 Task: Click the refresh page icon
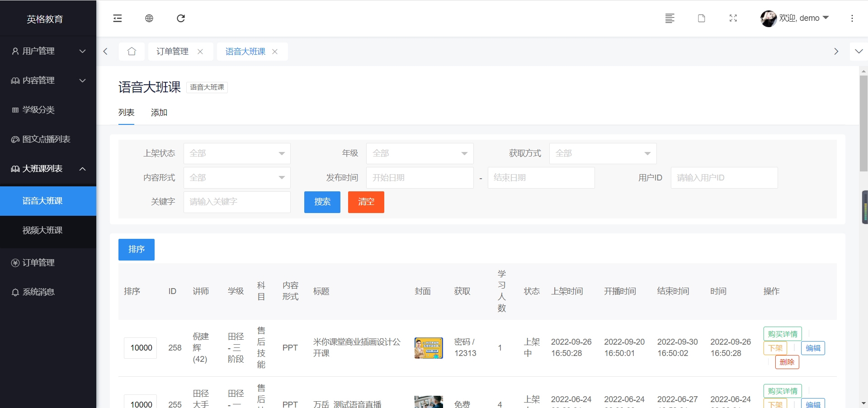click(181, 18)
